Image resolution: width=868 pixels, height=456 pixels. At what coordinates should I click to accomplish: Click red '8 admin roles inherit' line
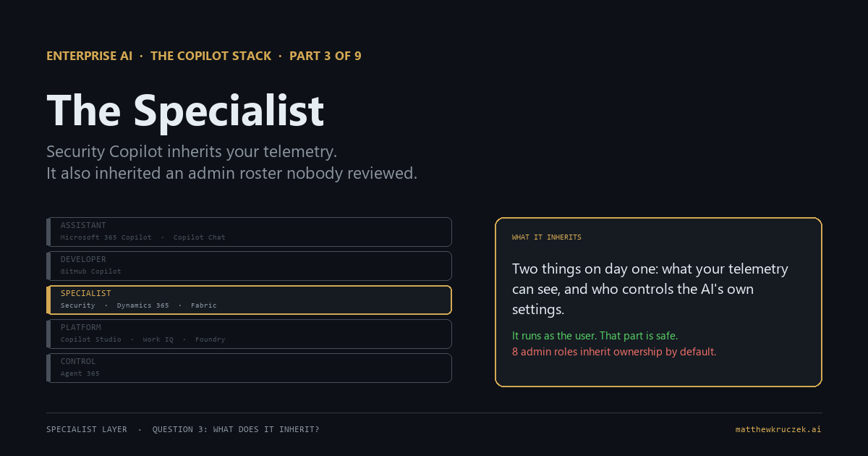click(614, 352)
